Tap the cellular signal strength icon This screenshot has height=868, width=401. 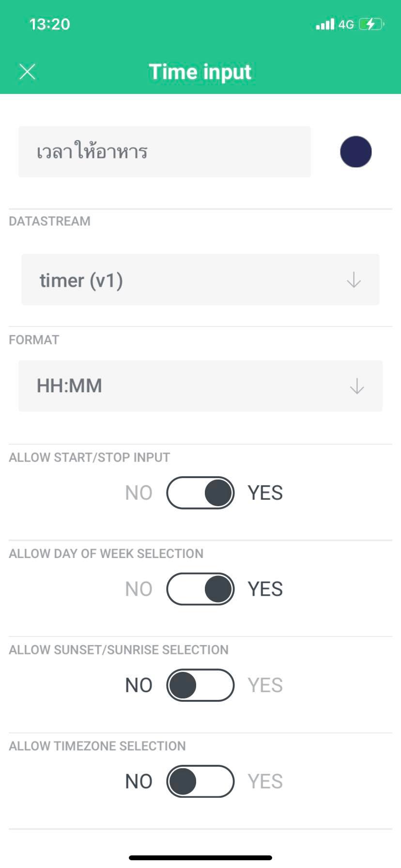[x=325, y=24]
